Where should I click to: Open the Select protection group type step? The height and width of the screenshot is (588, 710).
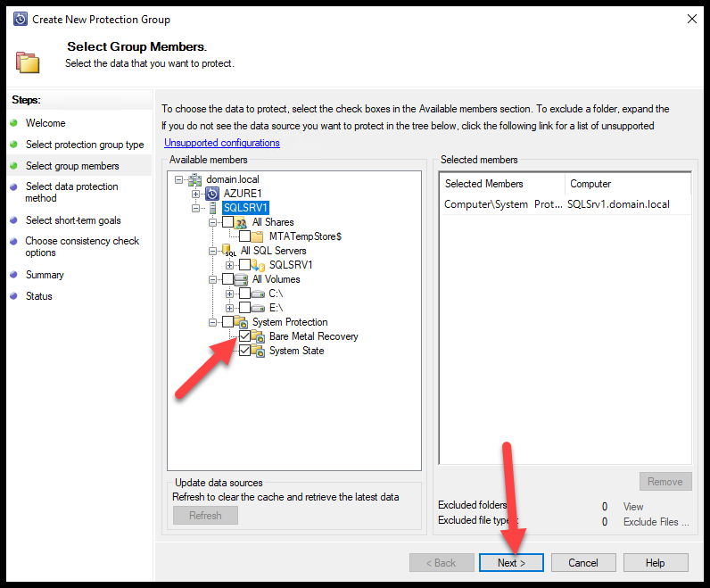coord(85,145)
